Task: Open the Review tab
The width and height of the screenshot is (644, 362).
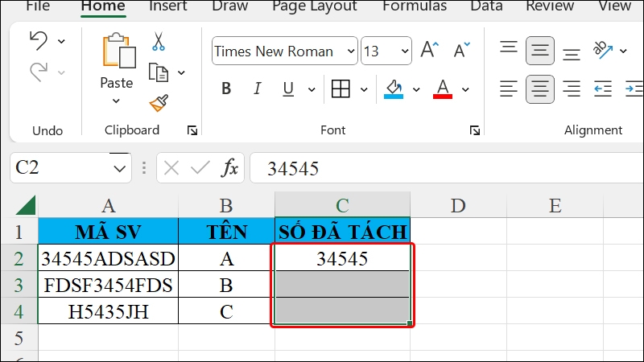Action: 550,6
